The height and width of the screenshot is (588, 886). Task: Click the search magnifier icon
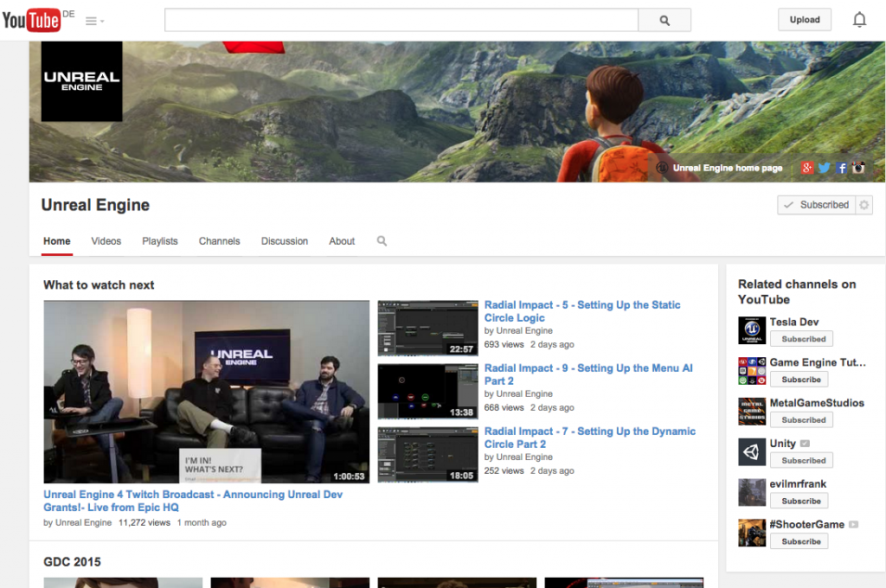tap(664, 19)
